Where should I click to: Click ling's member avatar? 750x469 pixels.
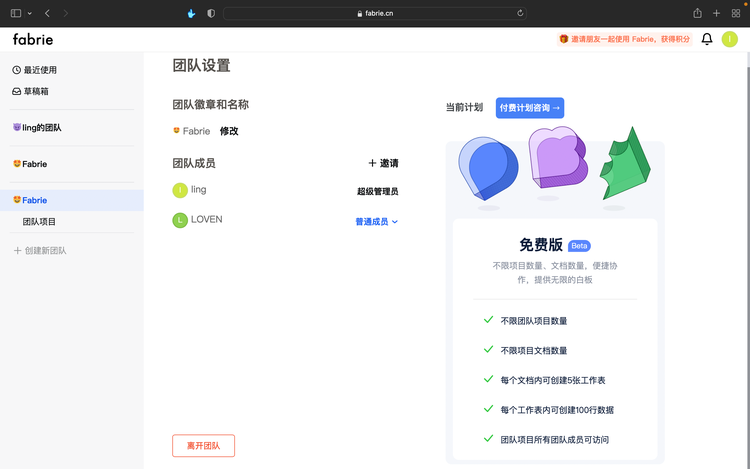180,190
